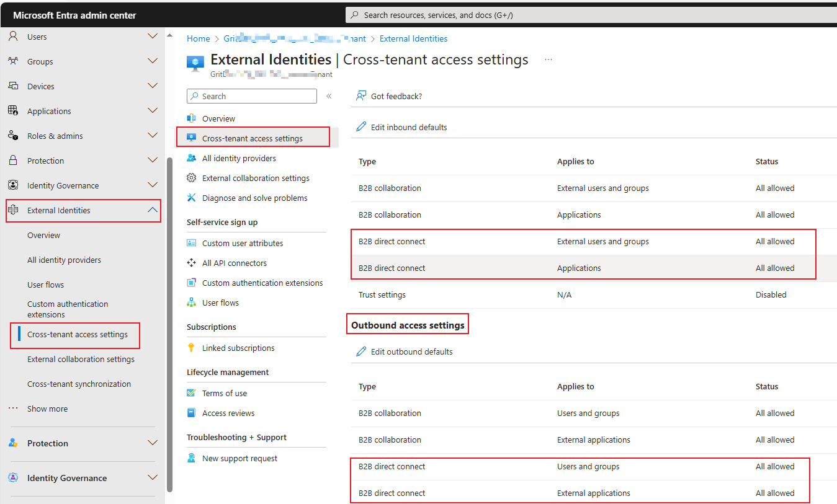Click the Roles & admins icon
This screenshot has width=837, height=504.
pos(13,136)
